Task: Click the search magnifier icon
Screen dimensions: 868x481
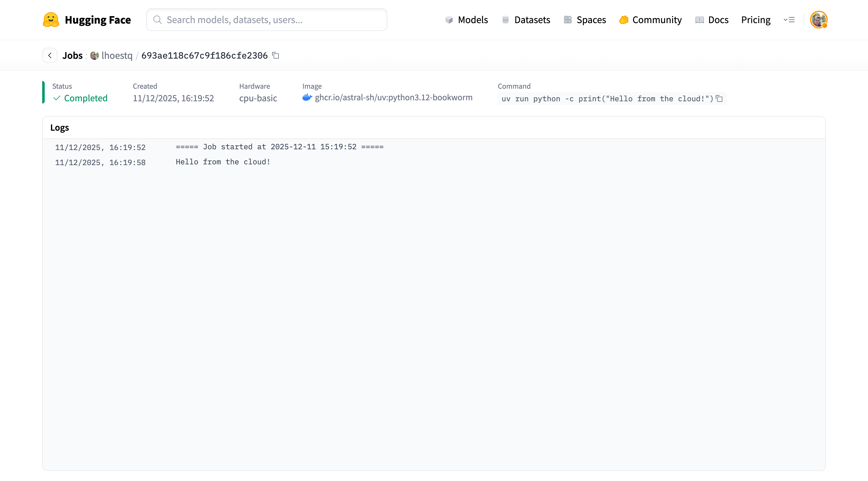Action: tap(157, 20)
